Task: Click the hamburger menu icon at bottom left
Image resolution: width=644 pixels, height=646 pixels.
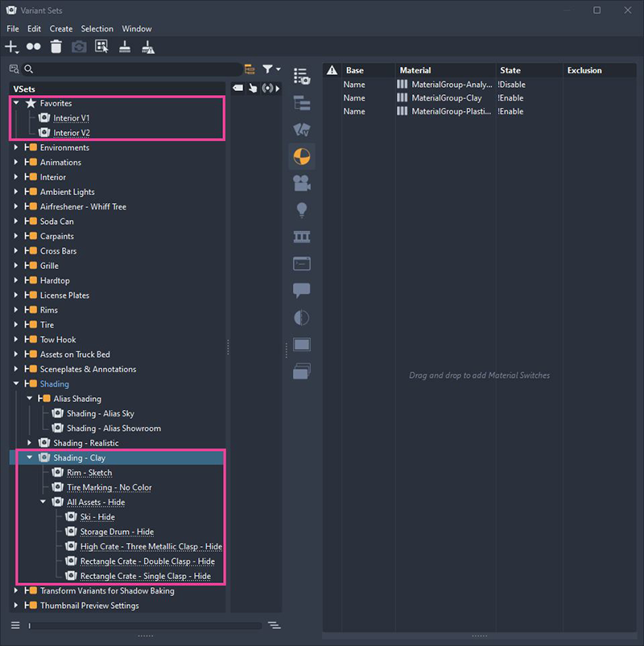Action: point(15,625)
